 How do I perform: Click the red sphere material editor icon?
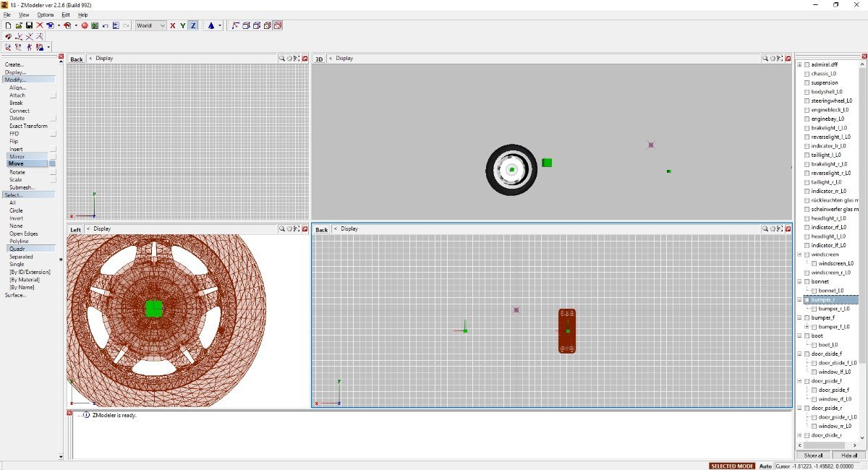coord(85,25)
